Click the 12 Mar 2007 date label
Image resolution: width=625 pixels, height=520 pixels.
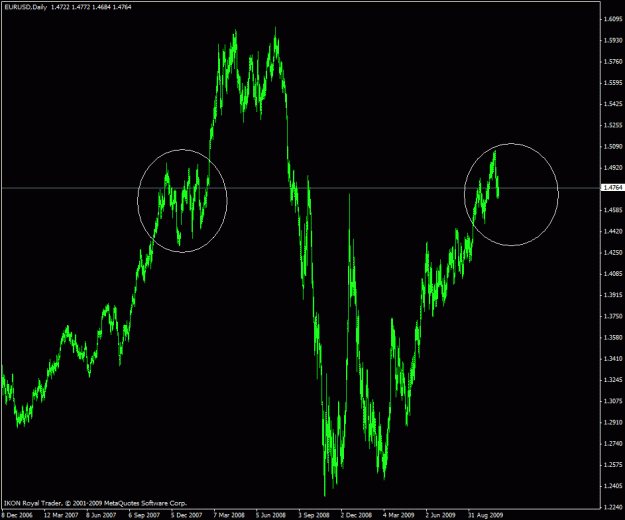tap(61, 515)
